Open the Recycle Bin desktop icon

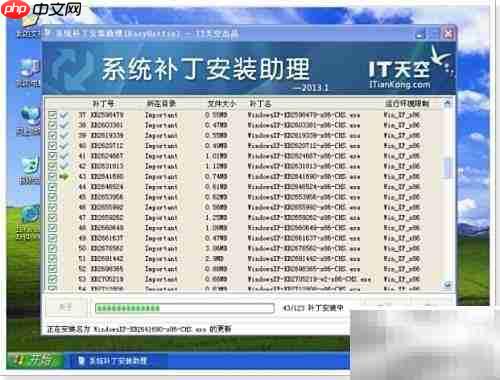29,170
